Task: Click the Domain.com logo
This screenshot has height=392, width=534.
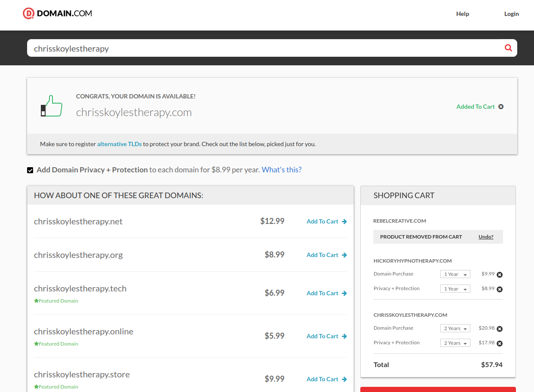Action: (x=57, y=14)
